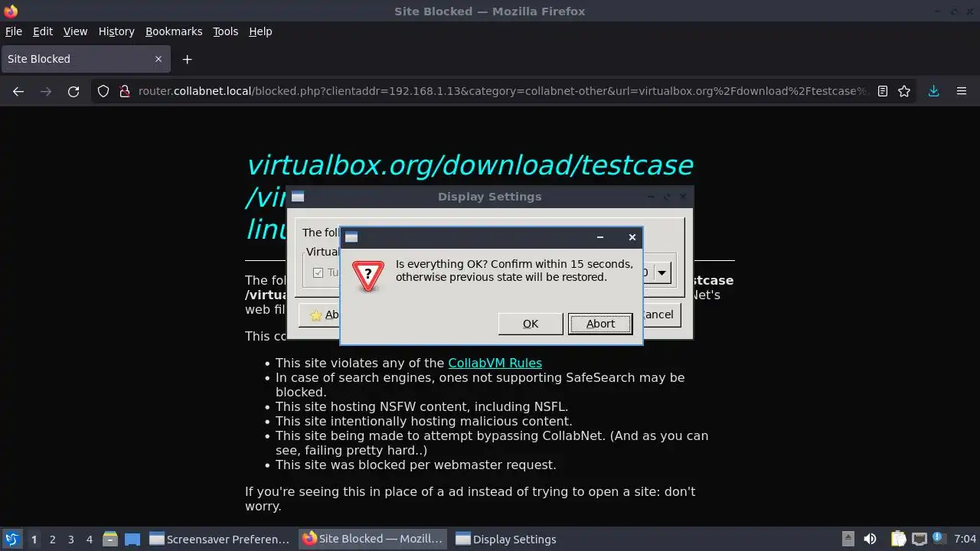Viewport: 980px width, 551px height.
Task: Open the View menu
Action: (x=75, y=31)
